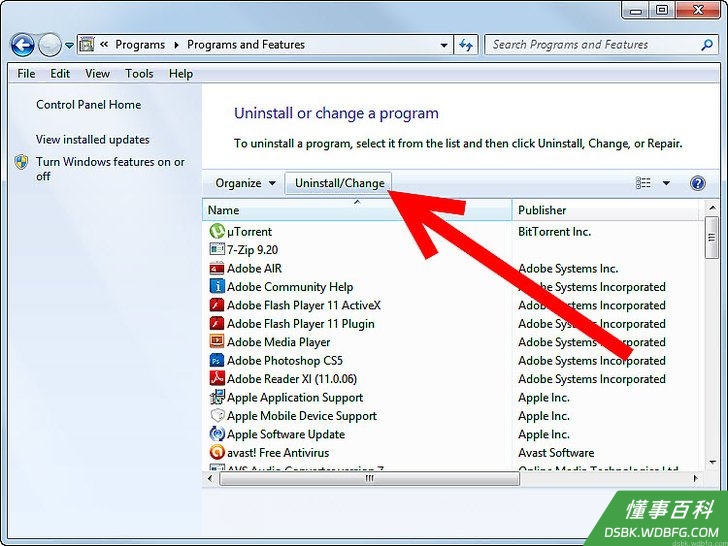Click the horizontal scrollbar thumb
728x546 pixels.
pyautogui.click(x=370, y=478)
